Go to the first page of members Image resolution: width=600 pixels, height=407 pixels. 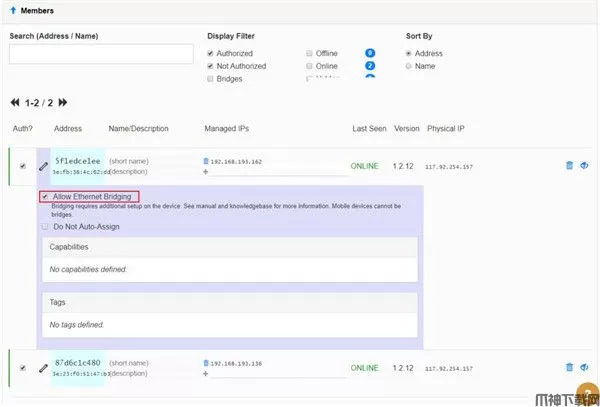[15, 102]
